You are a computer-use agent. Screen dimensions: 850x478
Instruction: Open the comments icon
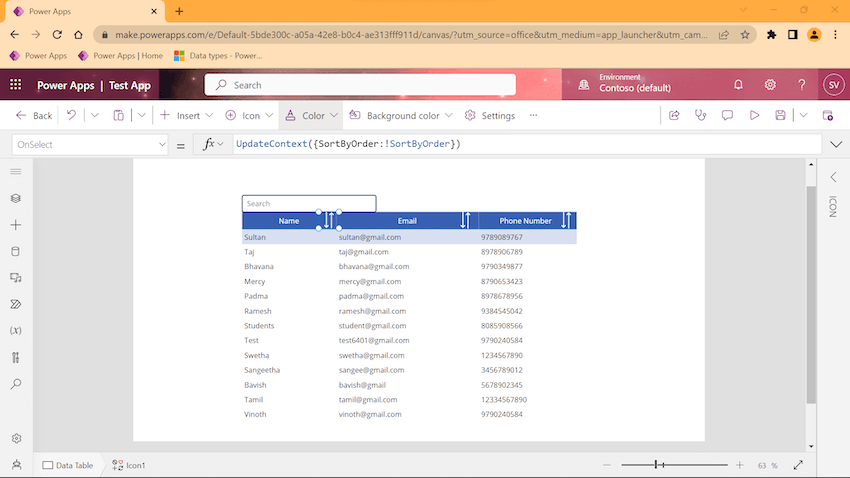click(x=727, y=115)
